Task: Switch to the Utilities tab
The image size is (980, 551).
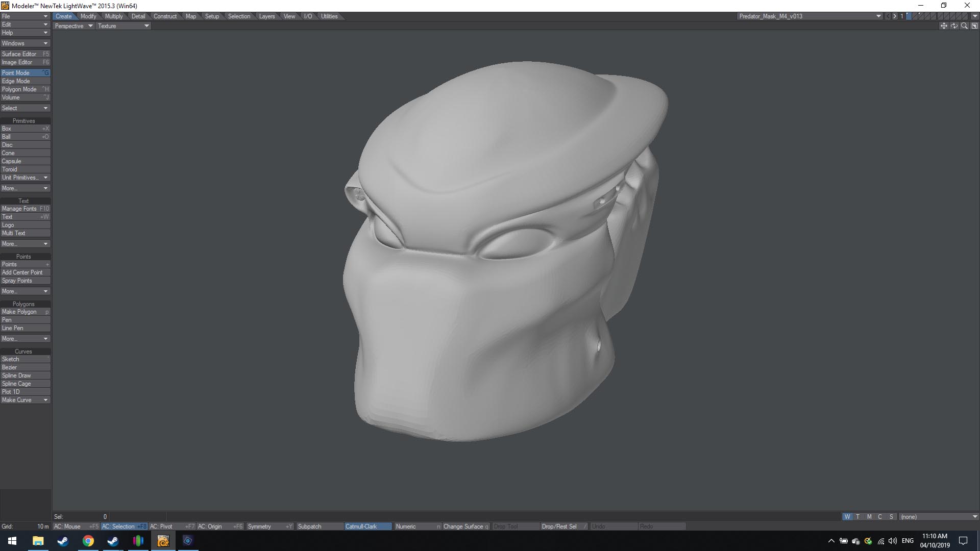Action: [329, 16]
